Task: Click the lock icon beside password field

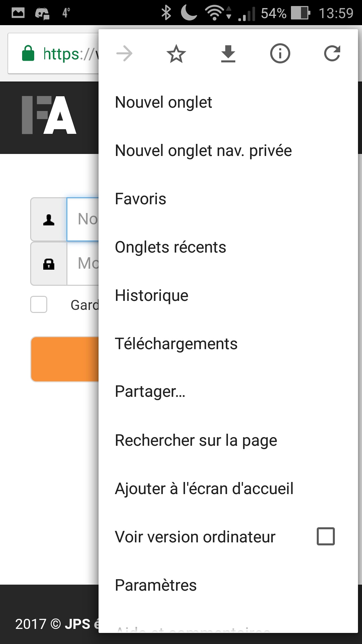Action: (49, 264)
